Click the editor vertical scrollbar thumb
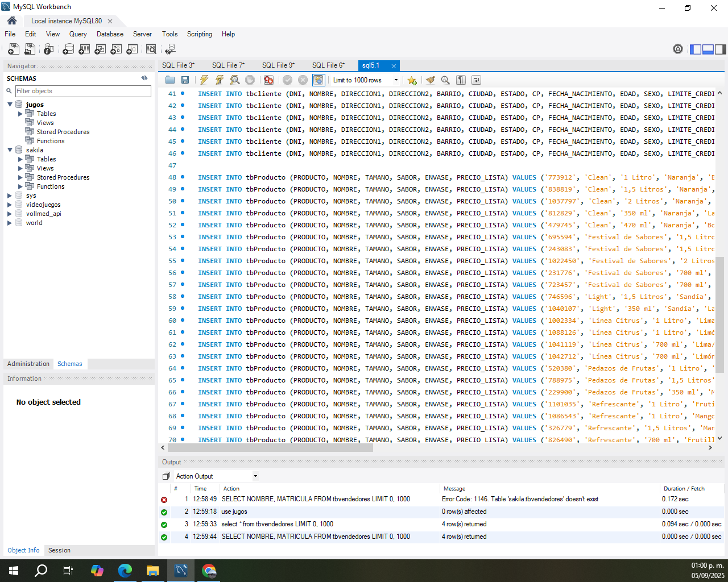This screenshot has height=582, width=728. click(x=719, y=314)
